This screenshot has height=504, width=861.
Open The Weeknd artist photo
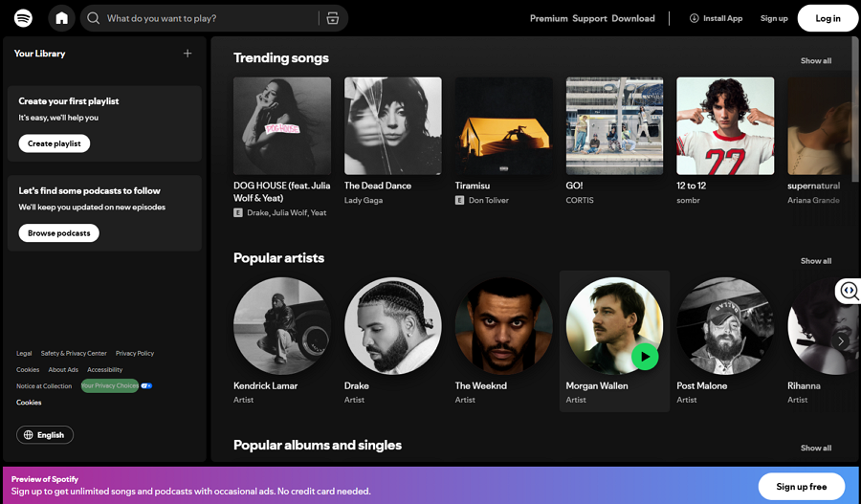pyautogui.click(x=503, y=325)
